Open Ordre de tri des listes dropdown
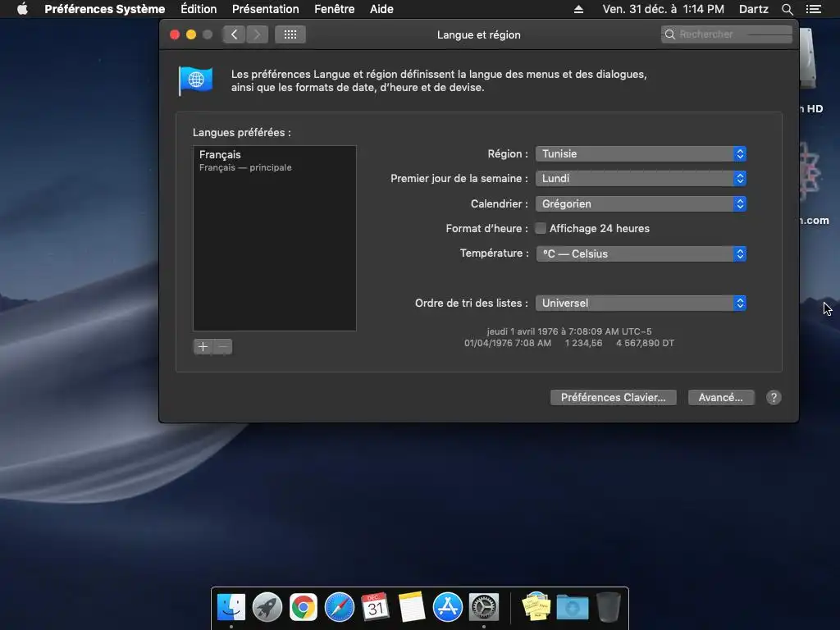This screenshot has height=630, width=840. click(641, 304)
